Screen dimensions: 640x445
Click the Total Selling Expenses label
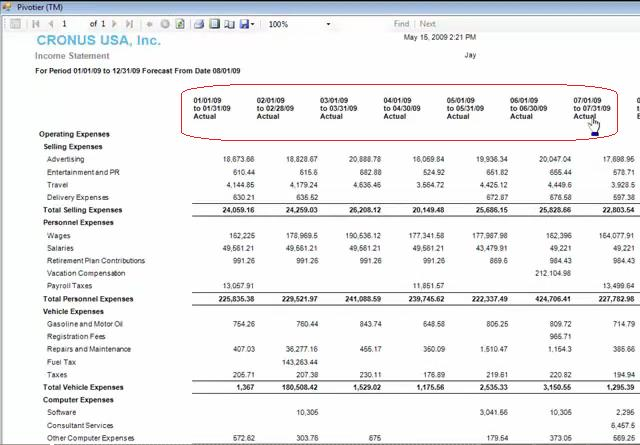[x=83, y=210]
